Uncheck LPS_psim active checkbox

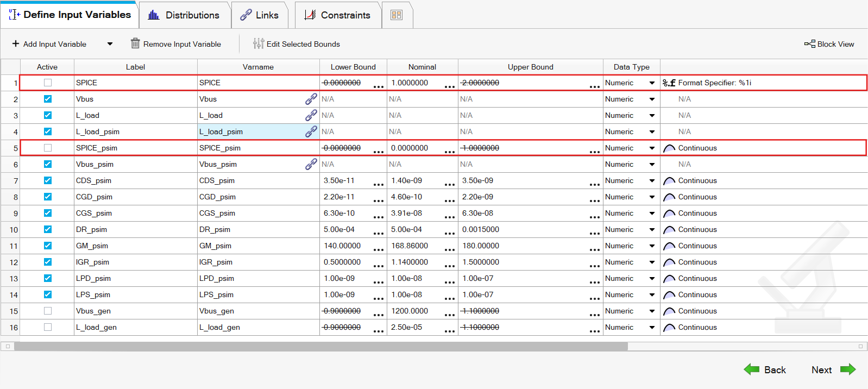click(48, 294)
